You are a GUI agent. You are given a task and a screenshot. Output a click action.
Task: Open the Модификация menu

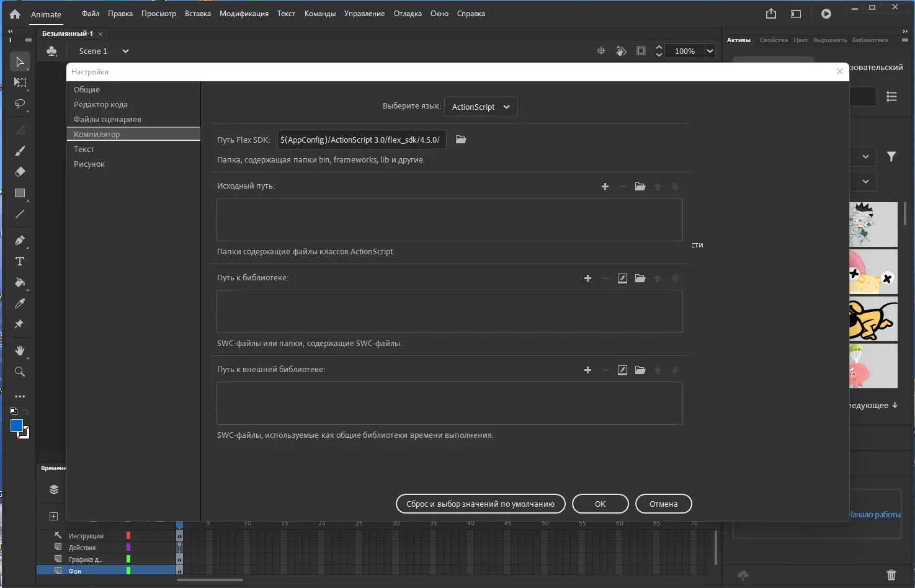pyautogui.click(x=244, y=14)
